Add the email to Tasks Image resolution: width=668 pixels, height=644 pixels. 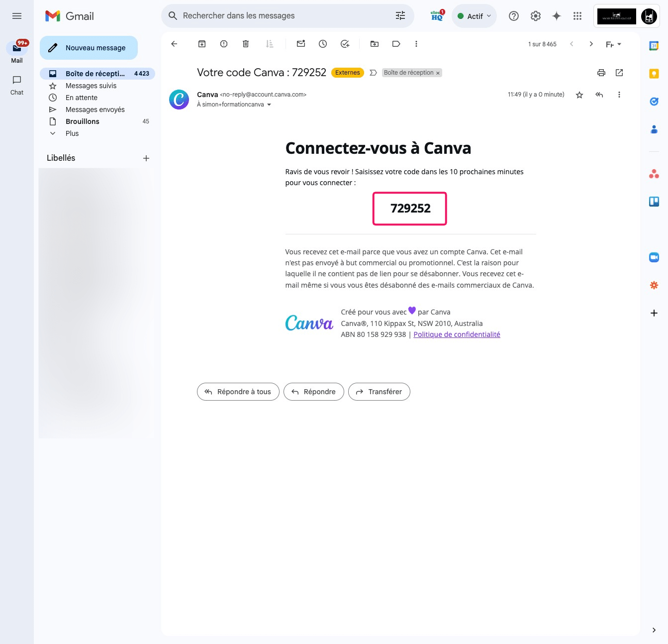click(345, 44)
